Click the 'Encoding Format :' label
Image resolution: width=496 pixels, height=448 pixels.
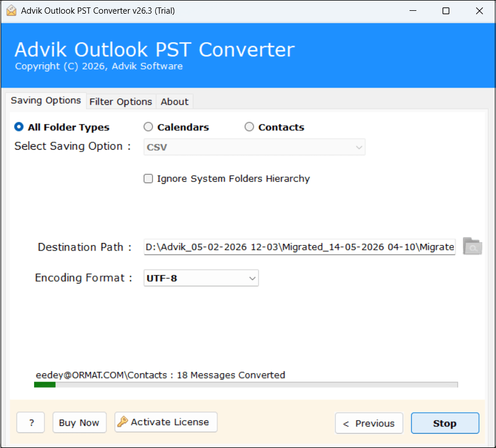84,278
